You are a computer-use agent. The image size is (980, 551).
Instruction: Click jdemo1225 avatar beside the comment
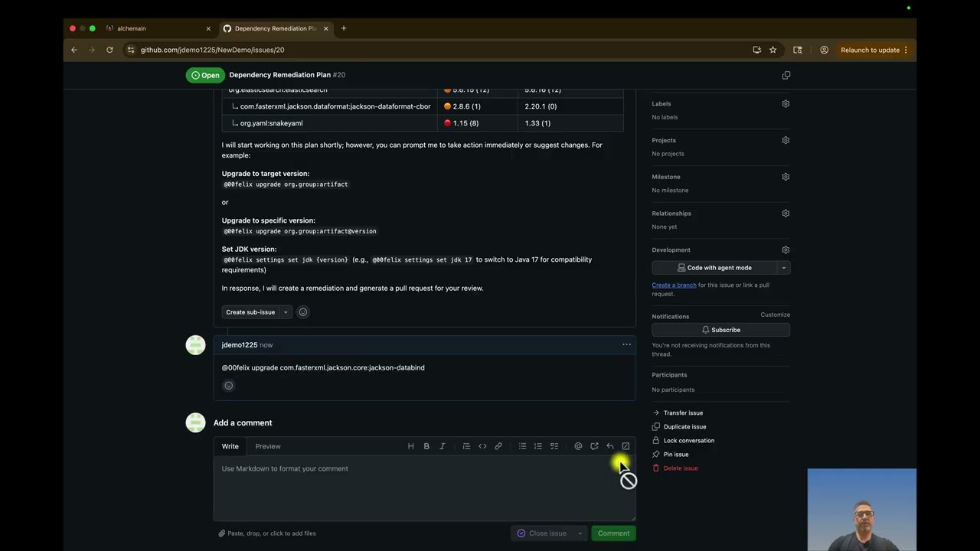click(196, 345)
